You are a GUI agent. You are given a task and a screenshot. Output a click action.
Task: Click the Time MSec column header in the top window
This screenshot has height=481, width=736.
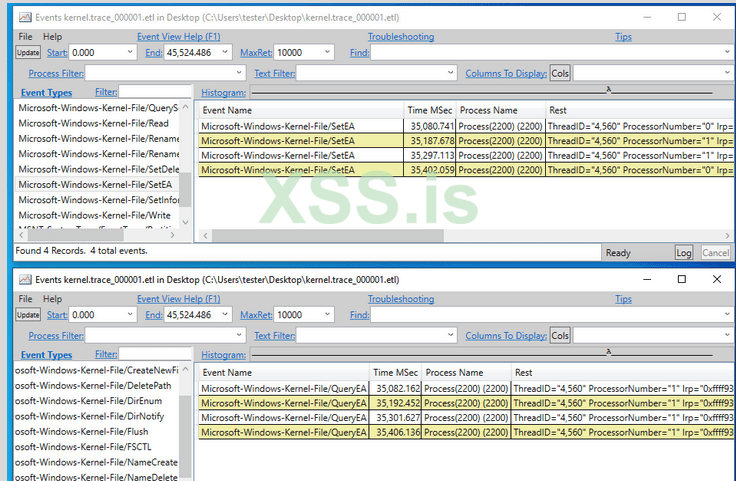(x=429, y=110)
